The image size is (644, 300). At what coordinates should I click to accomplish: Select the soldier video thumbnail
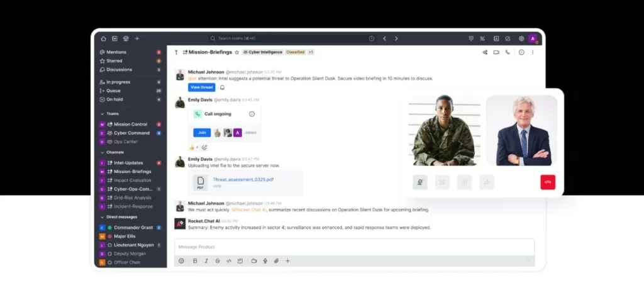click(445, 130)
